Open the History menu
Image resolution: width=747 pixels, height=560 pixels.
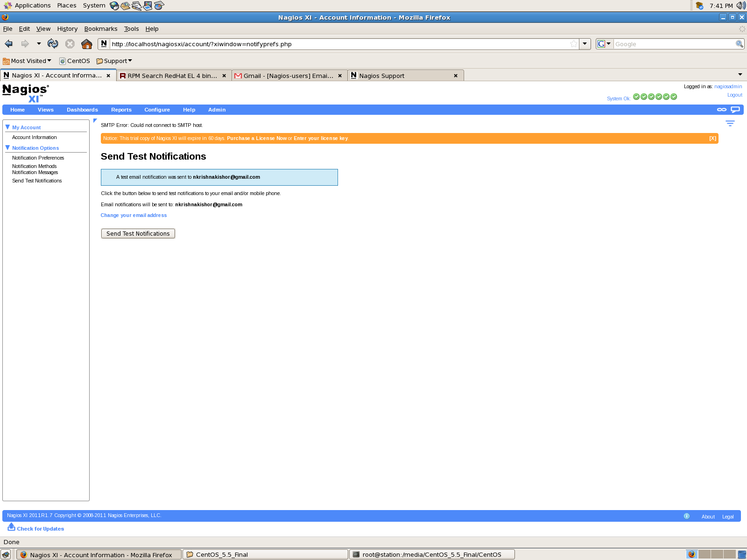pyautogui.click(x=67, y=29)
